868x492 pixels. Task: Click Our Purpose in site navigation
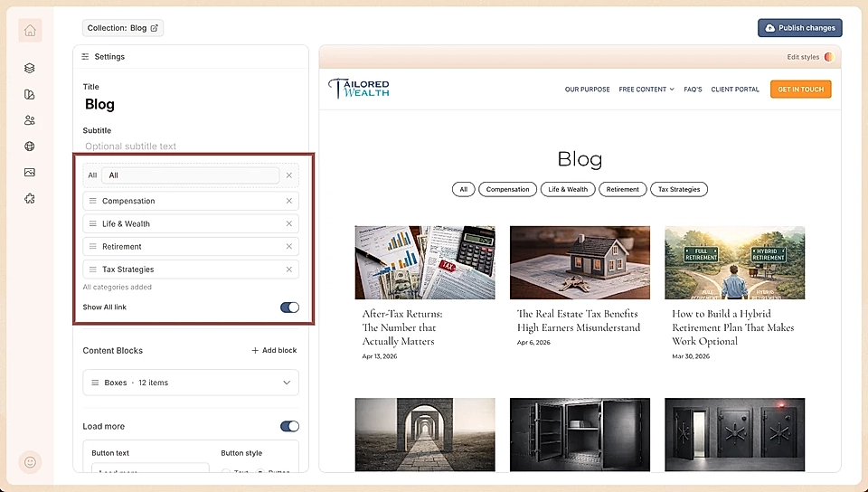tap(588, 90)
